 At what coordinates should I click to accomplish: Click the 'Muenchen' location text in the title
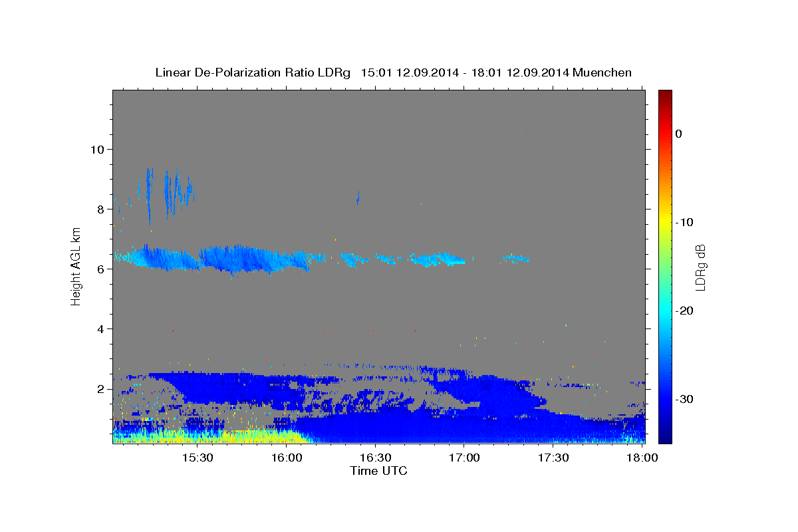click(x=602, y=72)
